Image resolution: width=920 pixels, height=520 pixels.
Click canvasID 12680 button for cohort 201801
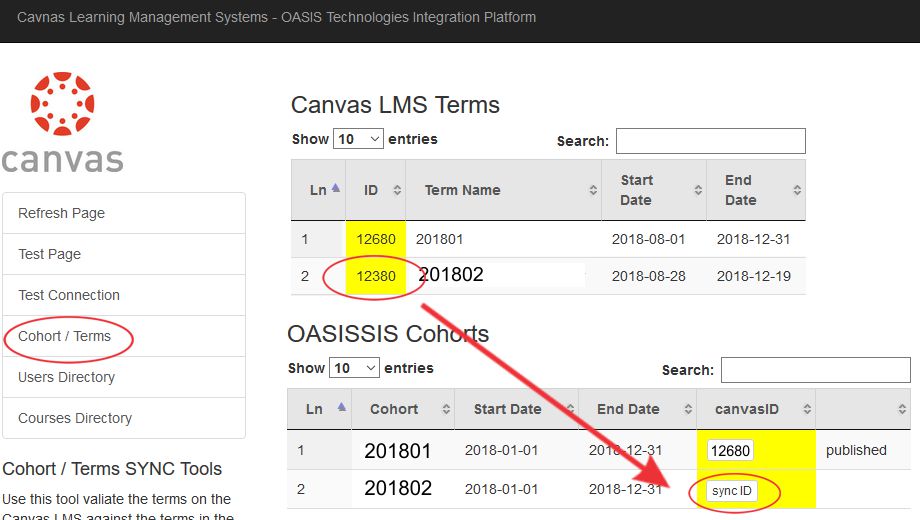(730, 451)
